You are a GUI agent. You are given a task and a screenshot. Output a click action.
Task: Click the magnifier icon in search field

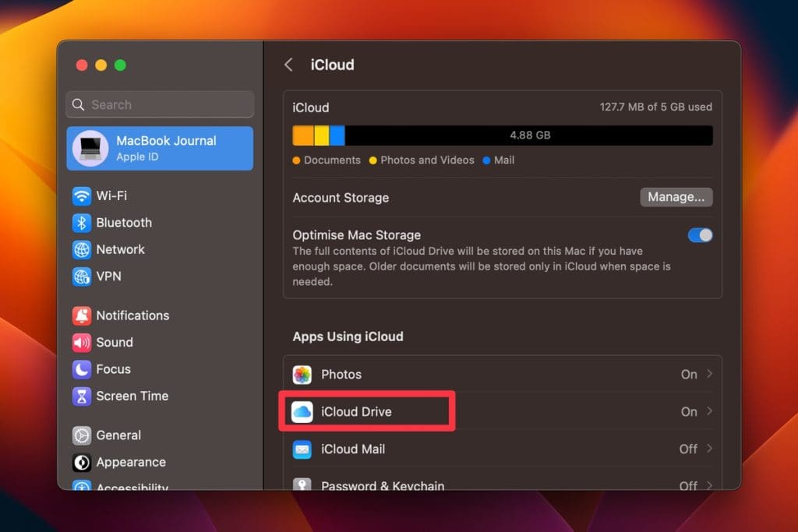pos(78,105)
